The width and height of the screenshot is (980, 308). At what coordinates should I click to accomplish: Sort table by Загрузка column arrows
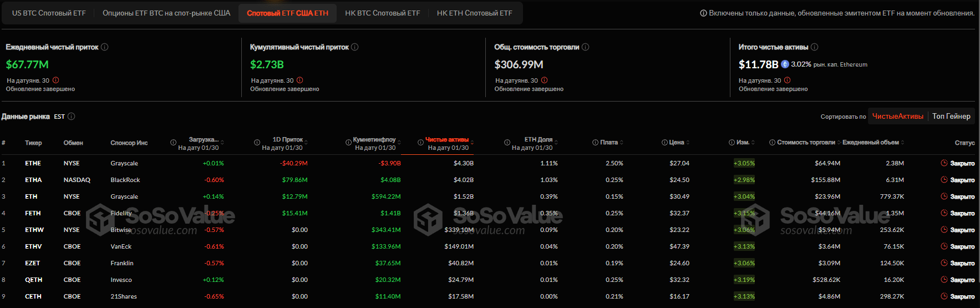(222, 143)
